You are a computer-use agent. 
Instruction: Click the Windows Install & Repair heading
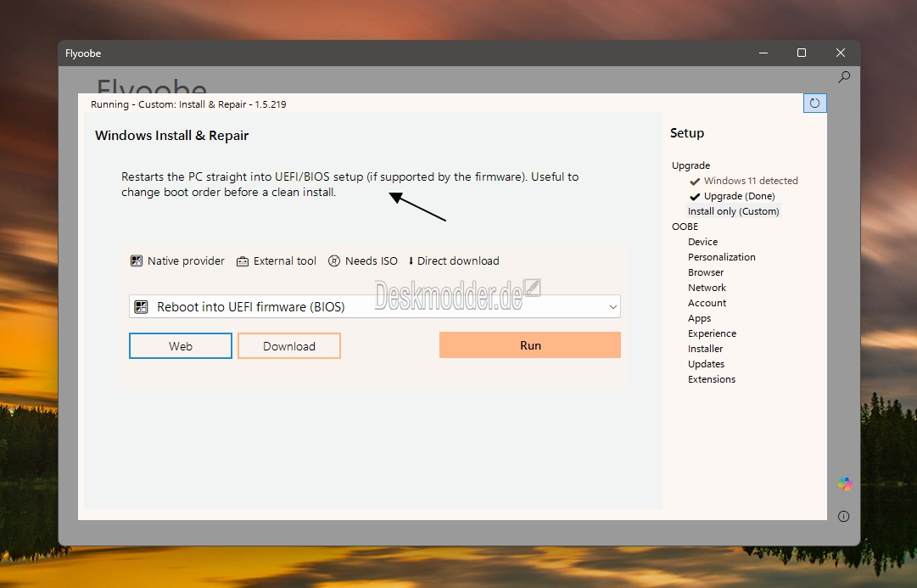(172, 136)
